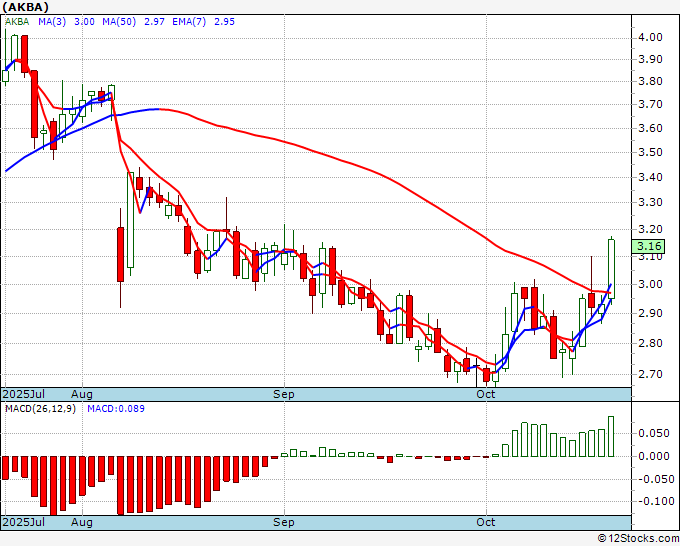Click Sep on the MACD panel axis

click(284, 522)
